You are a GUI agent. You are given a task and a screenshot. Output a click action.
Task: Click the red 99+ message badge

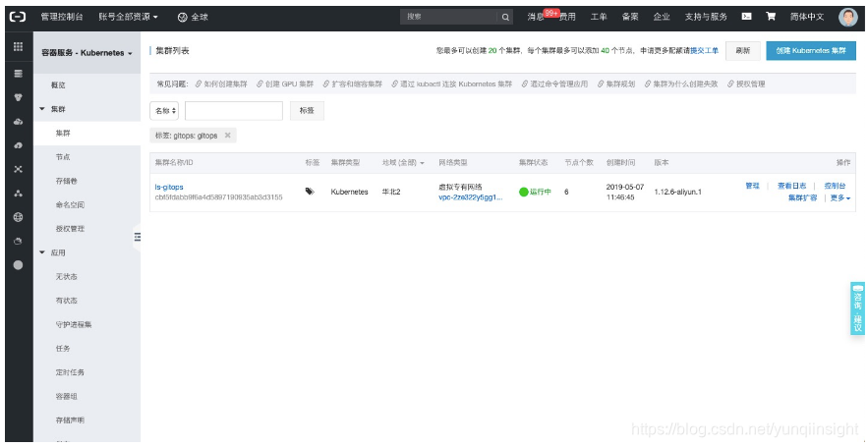point(551,12)
